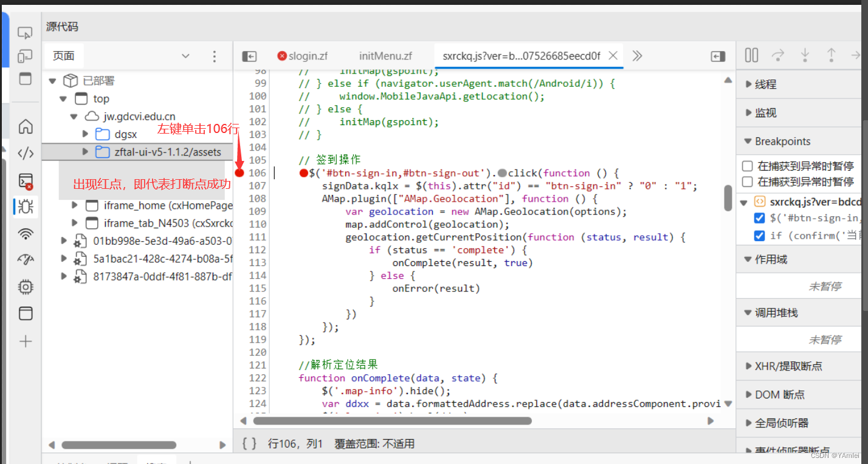Activate the inspect element picker icon

[x=25, y=33]
